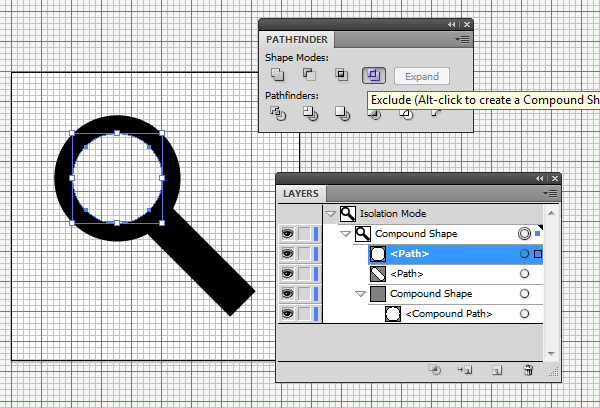Open the Pathfinder panel options menu
This screenshot has height=408, width=600.
pyautogui.click(x=462, y=39)
